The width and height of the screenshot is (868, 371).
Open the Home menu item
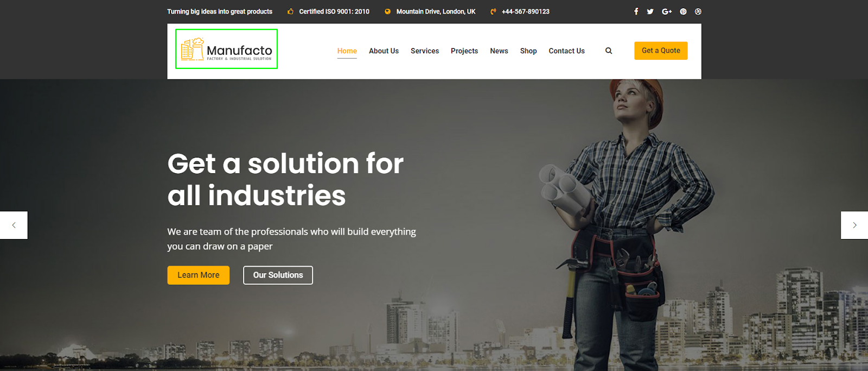pos(347,51)
